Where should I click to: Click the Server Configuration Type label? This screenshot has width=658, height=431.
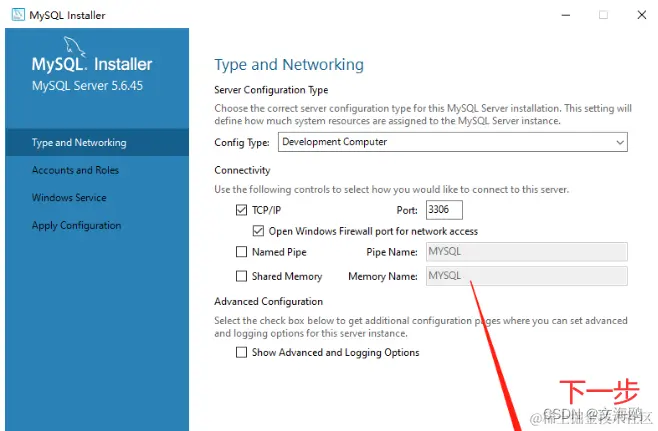click(271, 90)
